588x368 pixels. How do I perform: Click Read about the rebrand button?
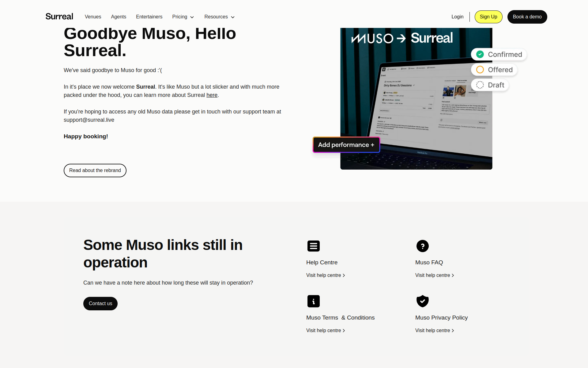pyautogui.click(x=95, y=171)
